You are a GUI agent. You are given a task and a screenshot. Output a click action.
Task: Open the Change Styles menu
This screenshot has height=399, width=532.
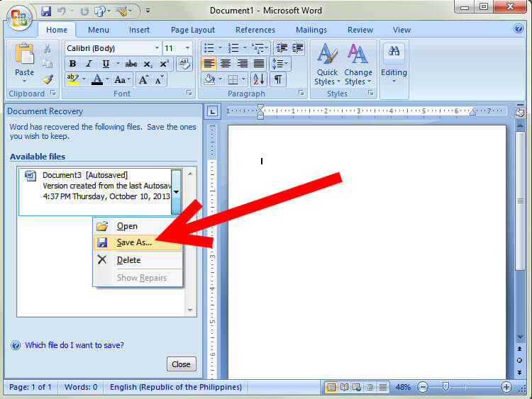pos(358,64)
